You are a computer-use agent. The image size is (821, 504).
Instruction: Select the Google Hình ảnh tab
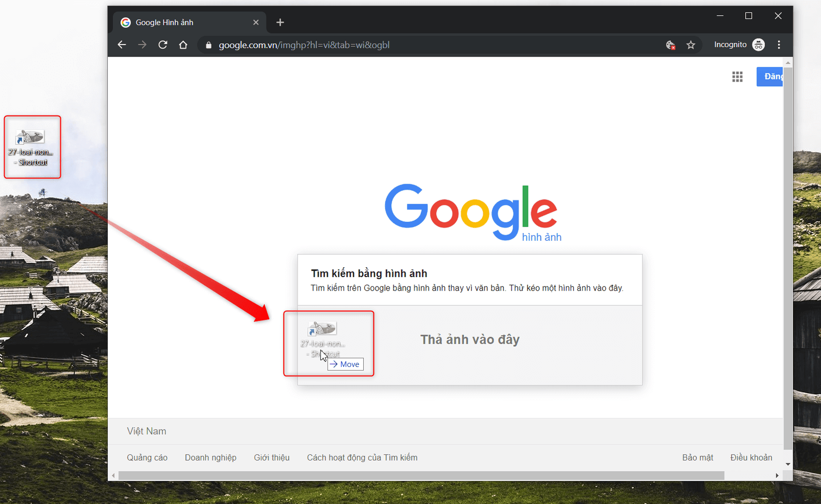190,23
